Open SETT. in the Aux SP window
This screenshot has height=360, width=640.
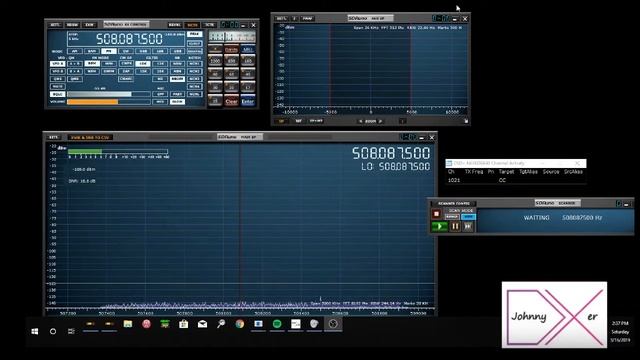coord(281,18)
